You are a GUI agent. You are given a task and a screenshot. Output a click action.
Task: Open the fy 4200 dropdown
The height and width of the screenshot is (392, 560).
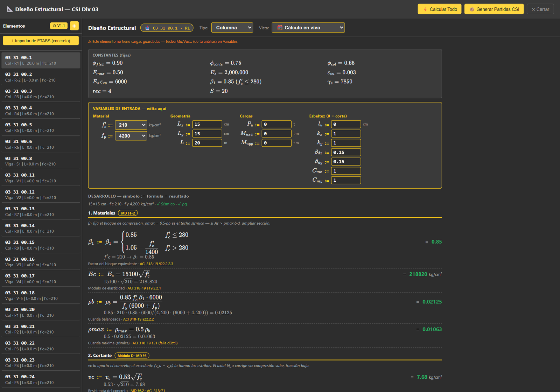point(131,136)
